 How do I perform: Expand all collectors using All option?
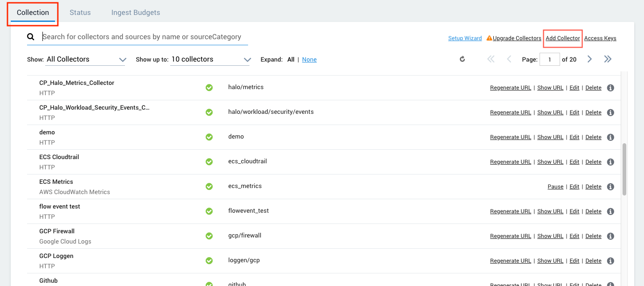pos(291,60)
